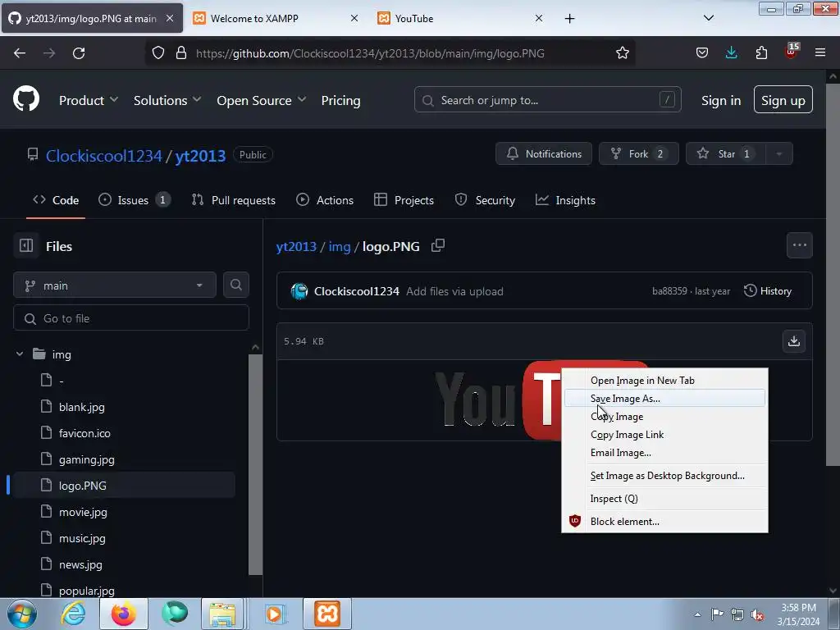
Task: Open the Windows Start orb
Action: 22,614
